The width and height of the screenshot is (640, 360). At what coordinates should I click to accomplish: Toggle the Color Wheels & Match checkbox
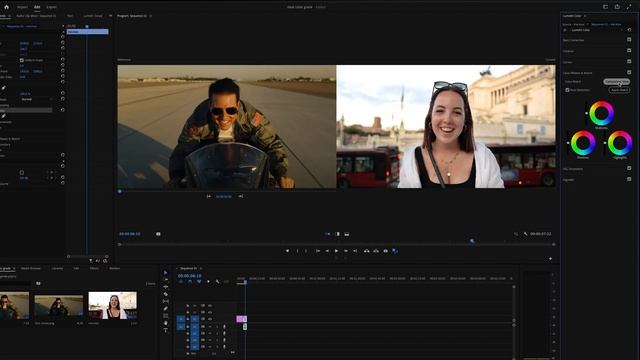[629, 72]
